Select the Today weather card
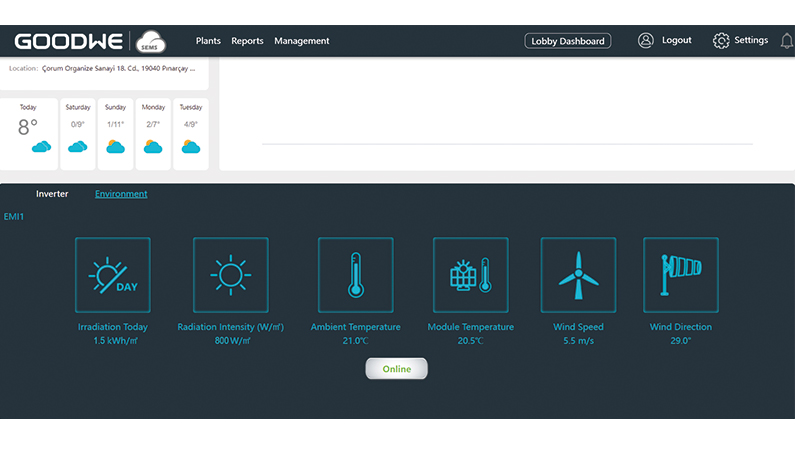 [29, 134]
